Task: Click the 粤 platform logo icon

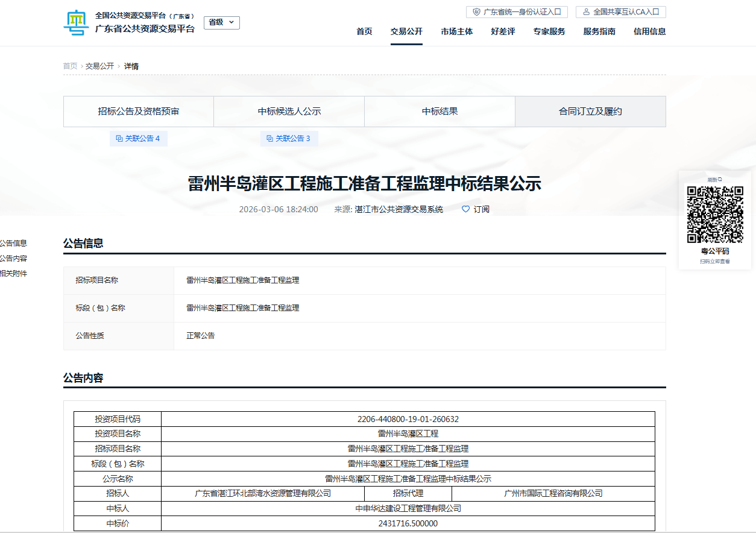Action: [x=76, y=23]
